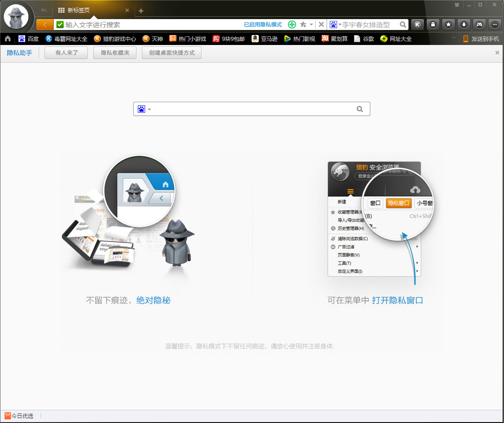Open 隐私收藏夹 privacy favorites
Viewport: 504px width, 423px height.
[115, 52]
